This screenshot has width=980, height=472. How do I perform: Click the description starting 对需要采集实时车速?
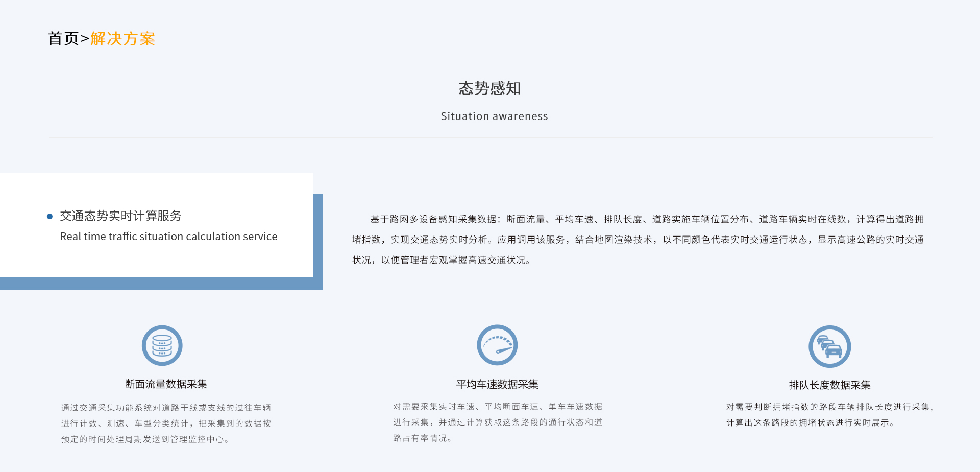pyautogui.click(x=498, y=422)
